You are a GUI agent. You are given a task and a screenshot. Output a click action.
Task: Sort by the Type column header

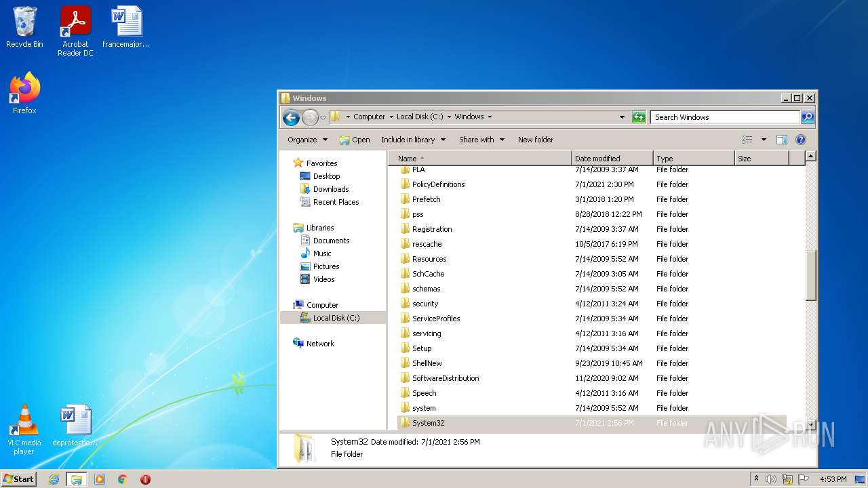tap(694, 158)
